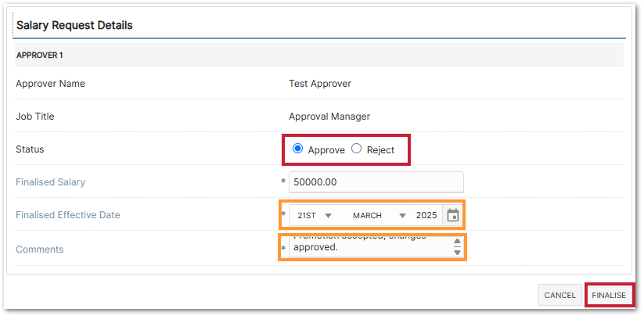The width and height of the screenshot is (644, 316).
Task: Expand the day dropdown showing 21ST
Action: (x=315, y=215)
